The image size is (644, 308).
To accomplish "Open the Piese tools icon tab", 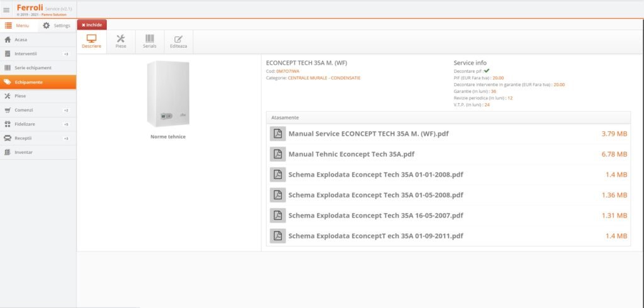I will 121,41.
